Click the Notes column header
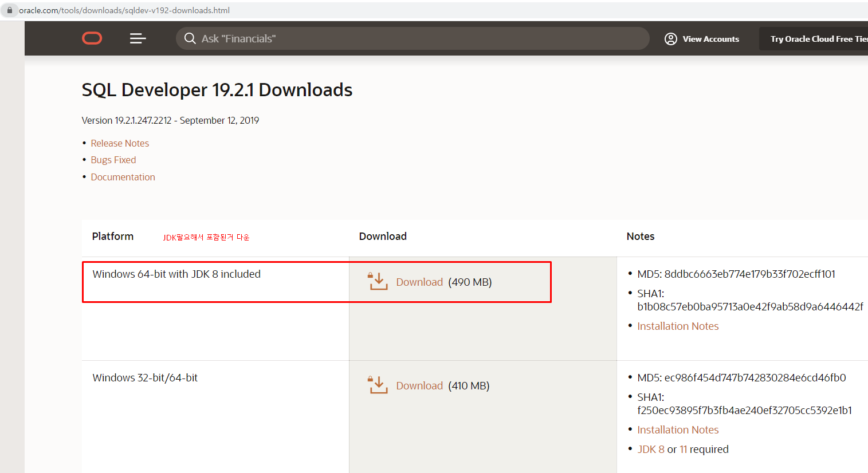The width and height of the screenshot is (868, 473). point(641,236)
